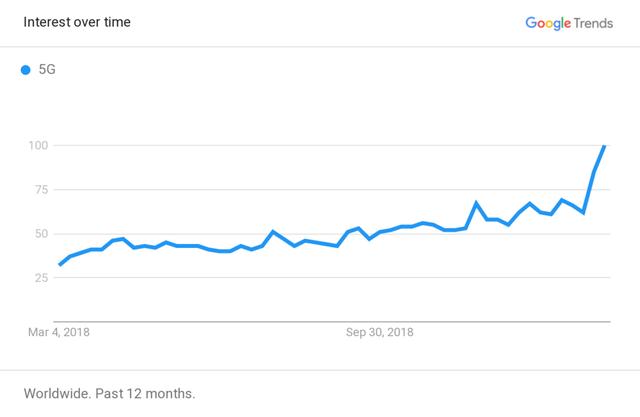Click the Mar 4, 2018 date label

point(59,332)
